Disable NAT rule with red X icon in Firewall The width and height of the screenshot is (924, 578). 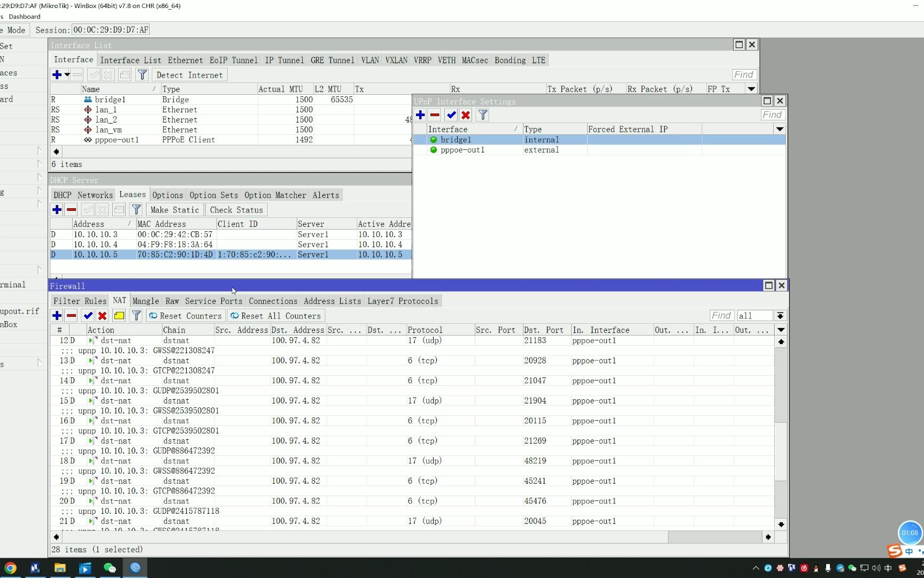click(x=103, y=316)
